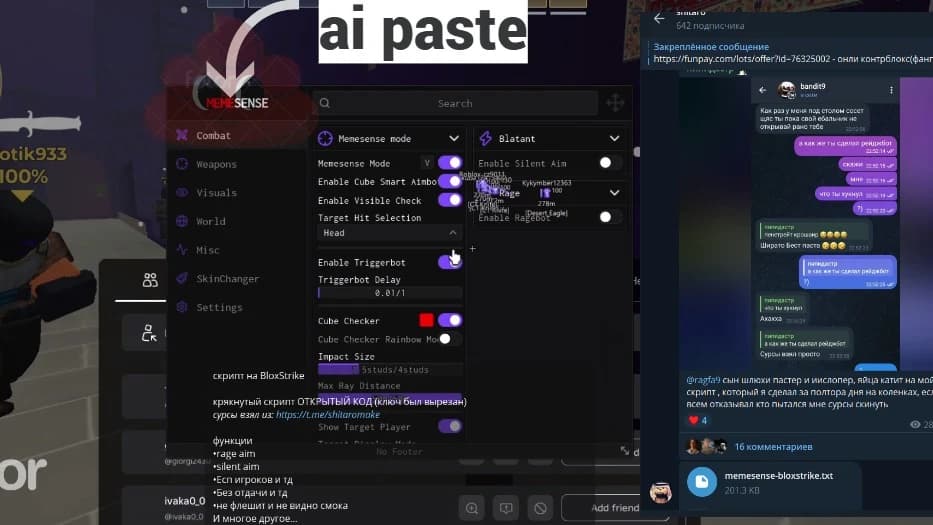Open the t.me/shitaromake link
The width and height of the screenshot is (933, 525).
pyautogui.click(x=328, y=414)
